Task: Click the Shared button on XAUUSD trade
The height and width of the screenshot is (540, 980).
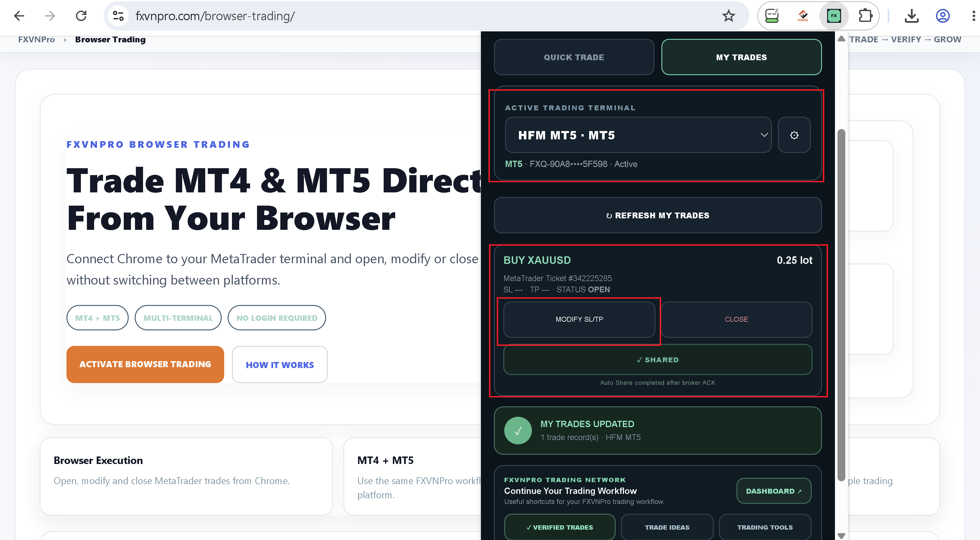Action: click(657, 360)
